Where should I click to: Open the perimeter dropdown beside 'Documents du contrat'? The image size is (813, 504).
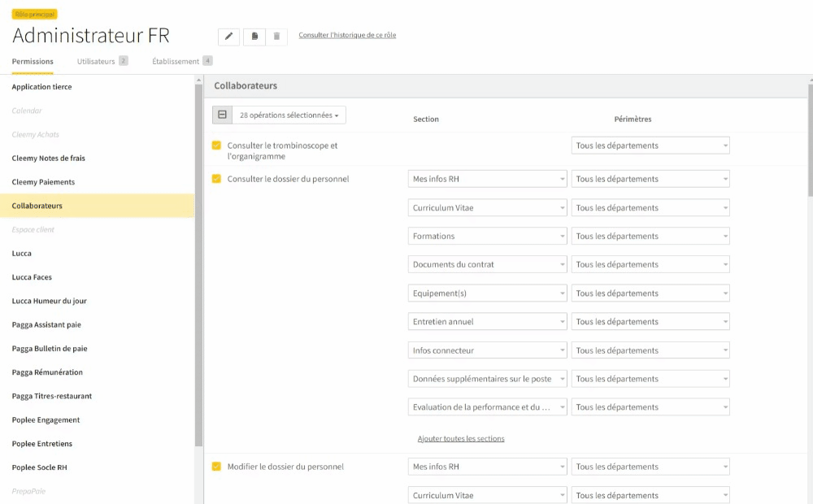pyautogui.click(x=650, y=264)
